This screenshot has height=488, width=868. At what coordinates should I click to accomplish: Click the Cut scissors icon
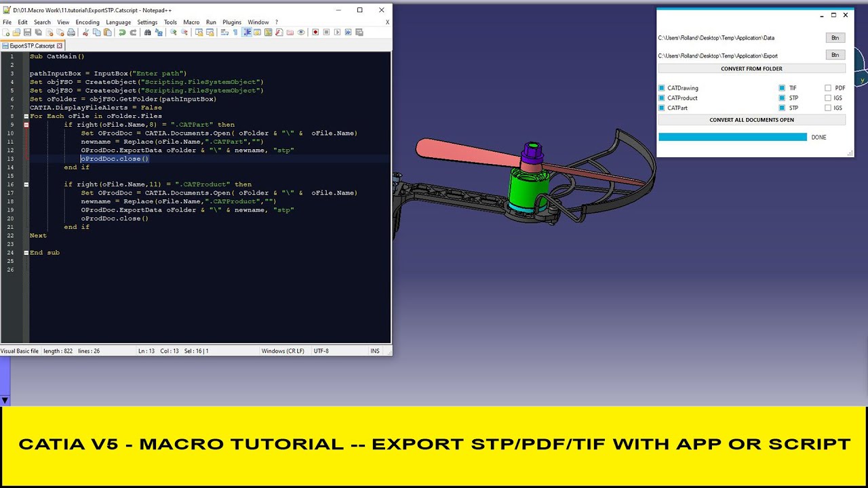[85, 33]
